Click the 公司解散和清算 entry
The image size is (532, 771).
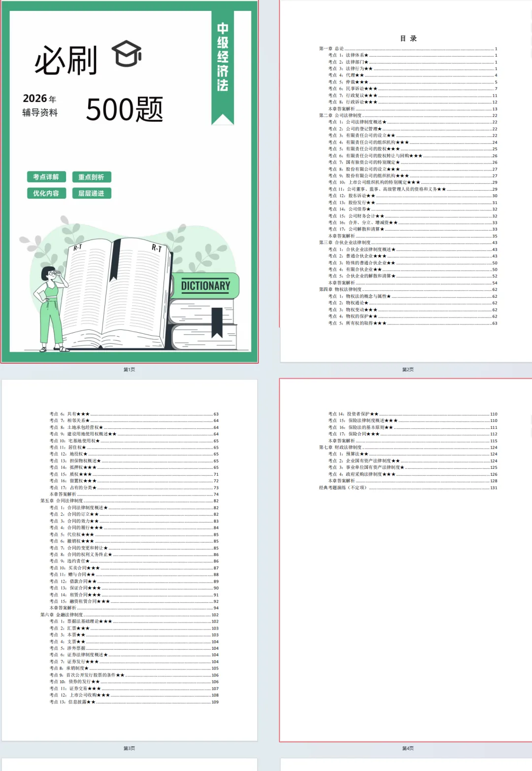[x=413, y=229]
